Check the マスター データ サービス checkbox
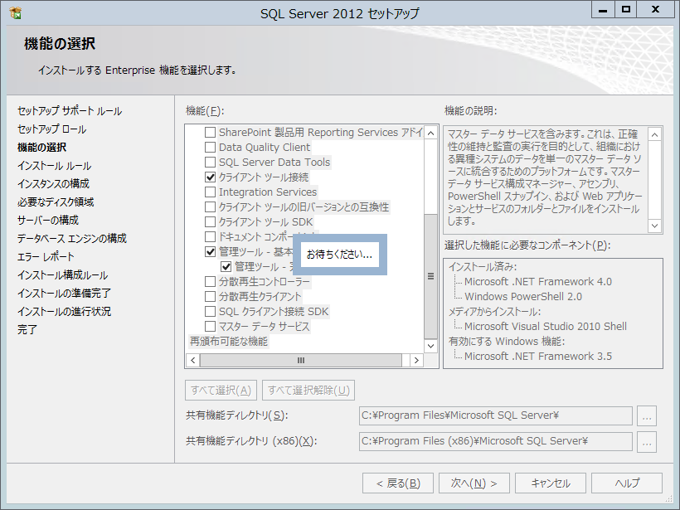 (210, 326)
